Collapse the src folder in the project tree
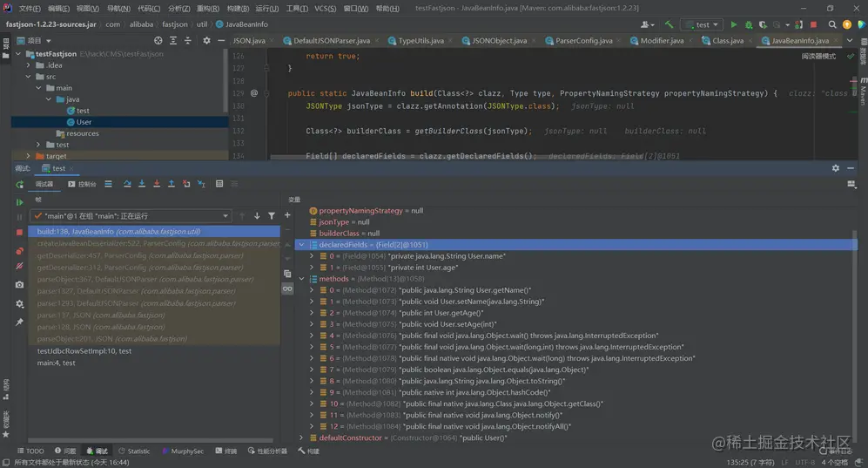Viewport: 868px width, 468px height. click(28, 77)
